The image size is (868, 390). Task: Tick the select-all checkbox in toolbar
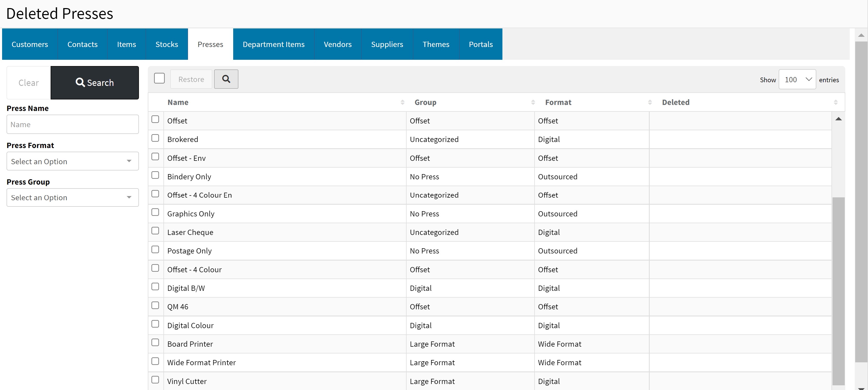[x=159, y=79]
